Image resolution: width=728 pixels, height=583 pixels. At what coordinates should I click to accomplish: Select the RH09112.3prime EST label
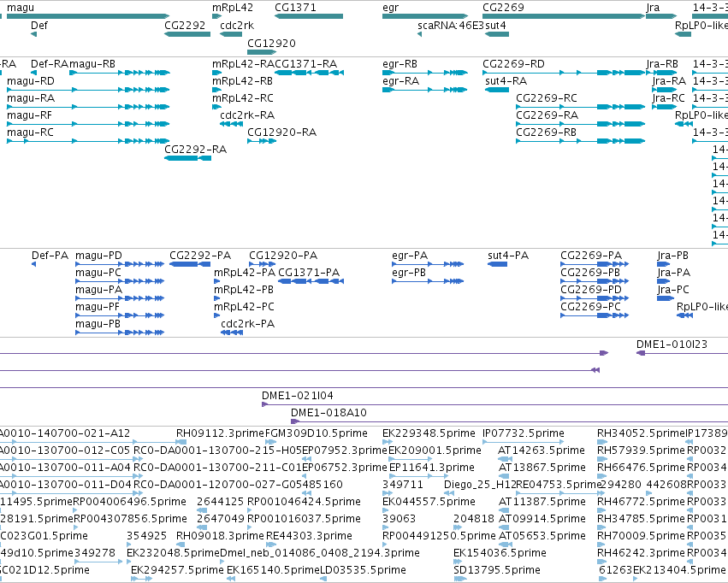tap(220, 433)
